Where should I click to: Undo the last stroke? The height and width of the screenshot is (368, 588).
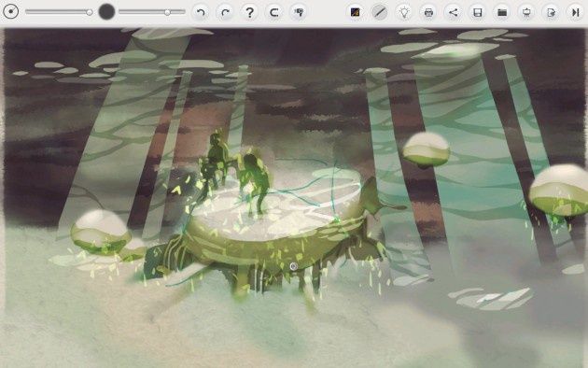(201, 12)
